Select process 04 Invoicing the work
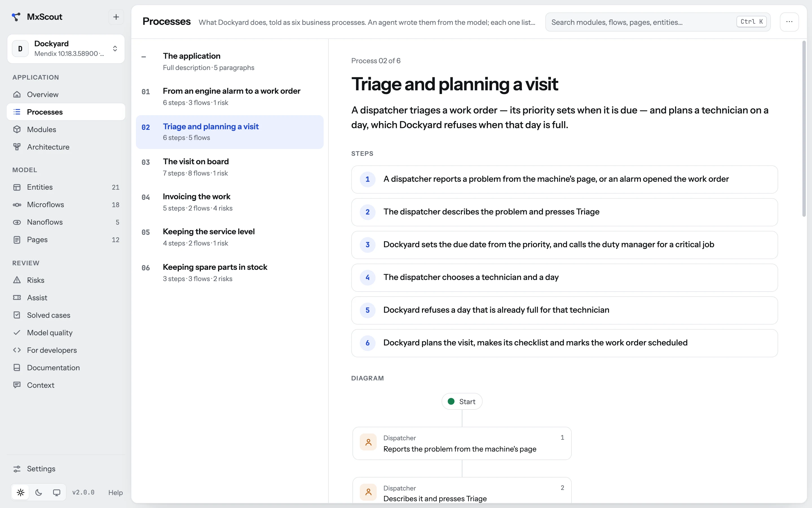This screenshot has width=812, height=508. [x=230, y=202]
